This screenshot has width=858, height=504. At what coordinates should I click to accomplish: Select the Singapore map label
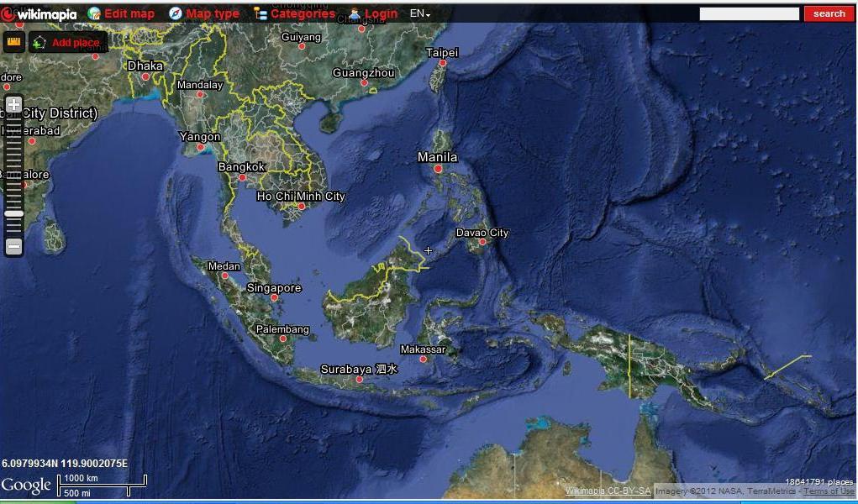tap(274, 287)
